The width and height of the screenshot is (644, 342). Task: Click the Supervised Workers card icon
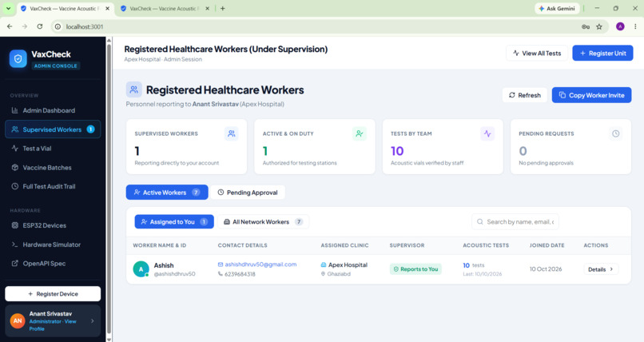click(232, 133)
